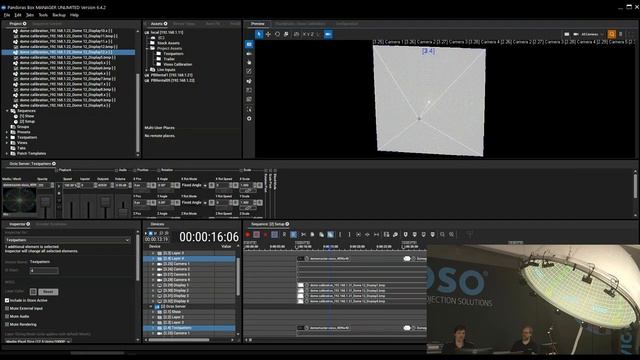Click the top highlighted icon in Preview sidebar

[249, 44]
